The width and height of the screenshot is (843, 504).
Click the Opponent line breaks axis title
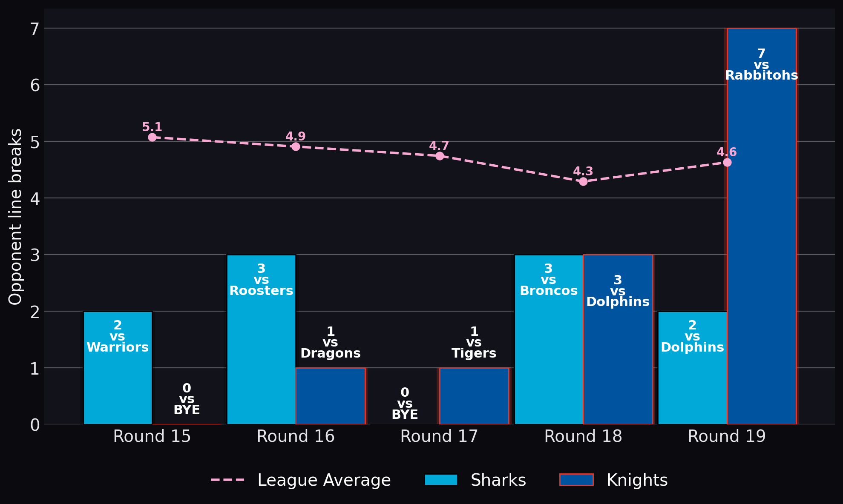[15, 217]
